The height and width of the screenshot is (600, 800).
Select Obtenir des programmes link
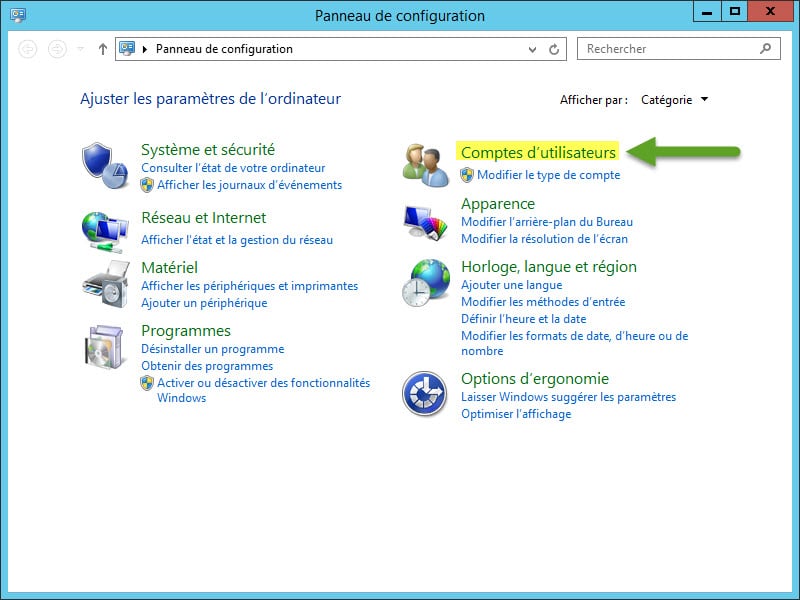(x=207, y=366)
